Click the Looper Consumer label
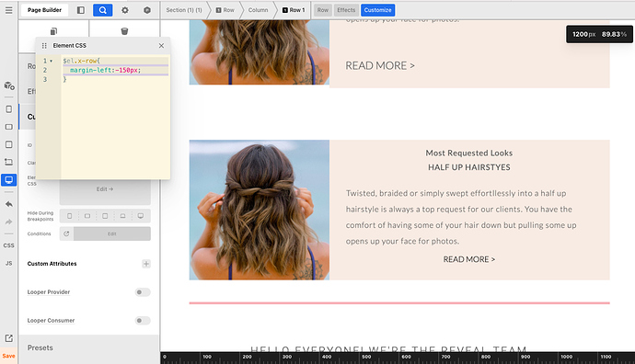This screenshot has height=364, width=635. pyautogui.click(x=51, y=320)
